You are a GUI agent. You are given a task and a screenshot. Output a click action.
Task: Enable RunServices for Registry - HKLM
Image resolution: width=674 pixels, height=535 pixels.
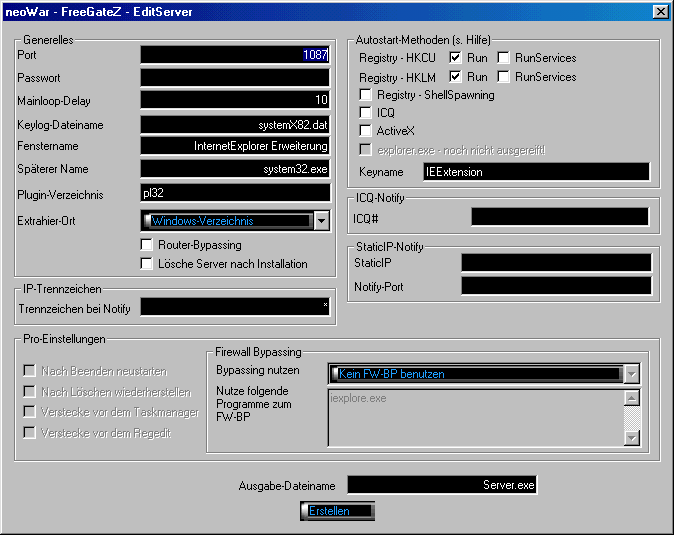coord(504,76)
